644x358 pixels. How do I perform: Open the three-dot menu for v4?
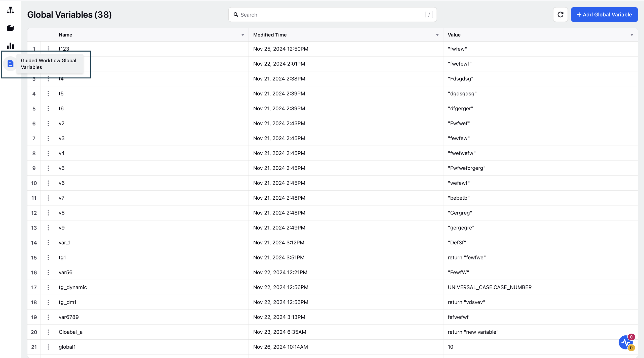point(48,153)
